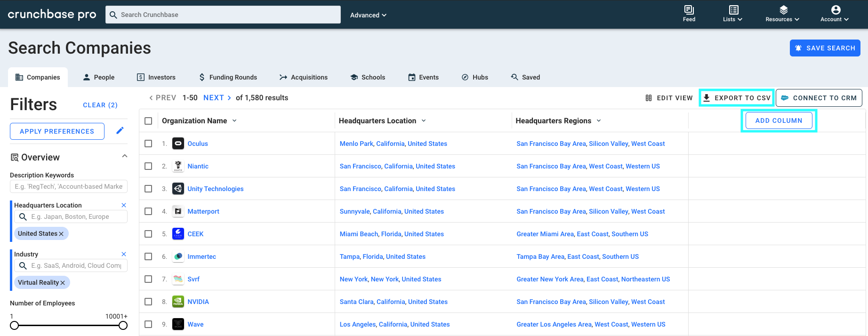Screen dimensions: 868x336
Task: Open the Resources layers icon
Action: point(783,10)
